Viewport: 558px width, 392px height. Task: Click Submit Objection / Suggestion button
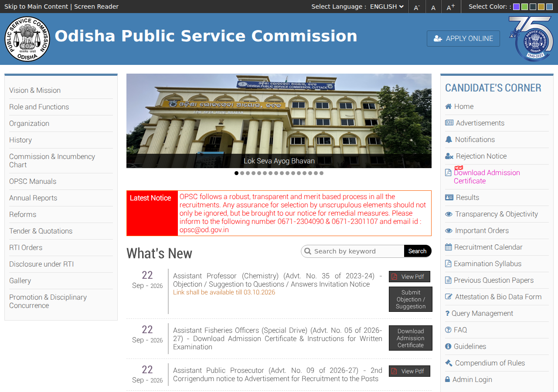tap(411, 299)
